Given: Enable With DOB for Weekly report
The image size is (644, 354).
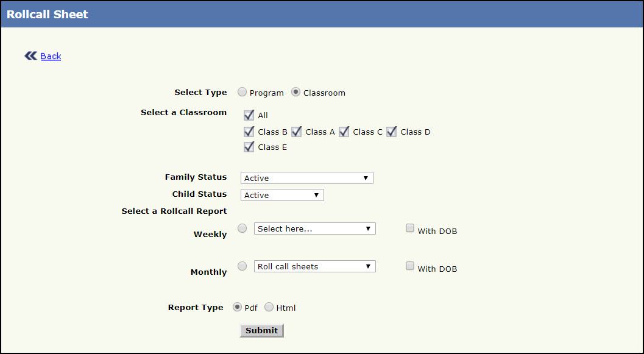Looking at the screenshot, I should 410,228.
